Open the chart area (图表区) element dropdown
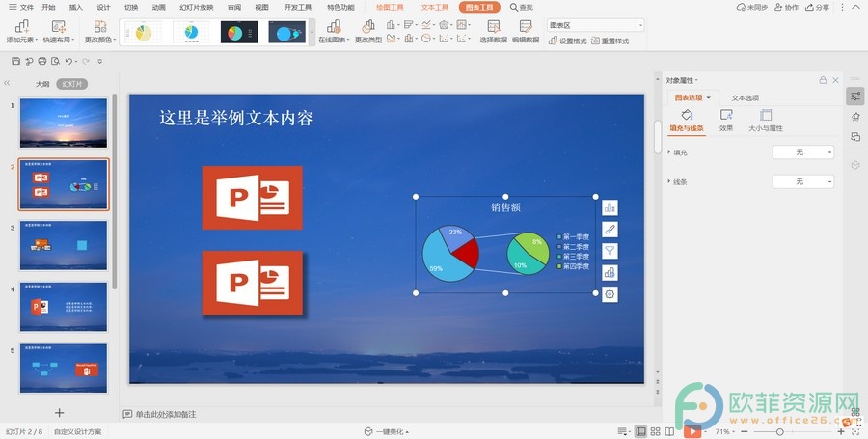This screenshot has height=439, width=868. 596,25
